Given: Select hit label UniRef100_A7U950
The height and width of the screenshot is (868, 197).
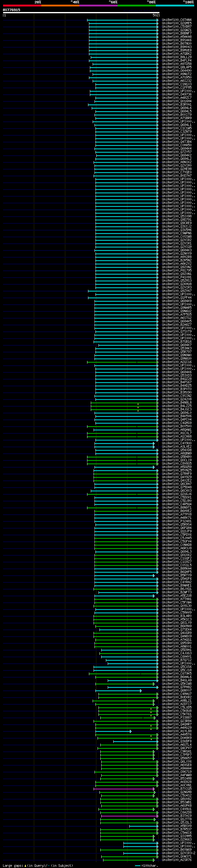Looking at the screenshot, I should 176,78.
